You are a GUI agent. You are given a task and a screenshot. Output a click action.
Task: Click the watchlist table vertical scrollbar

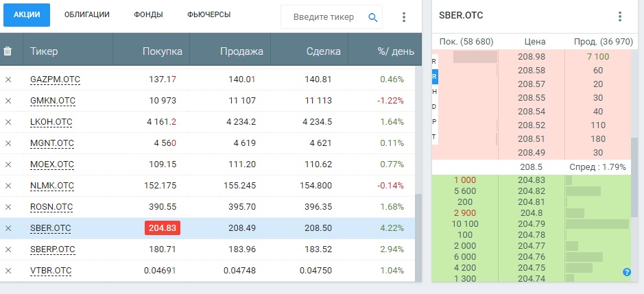pyautogui.click(x=418, y=237)
